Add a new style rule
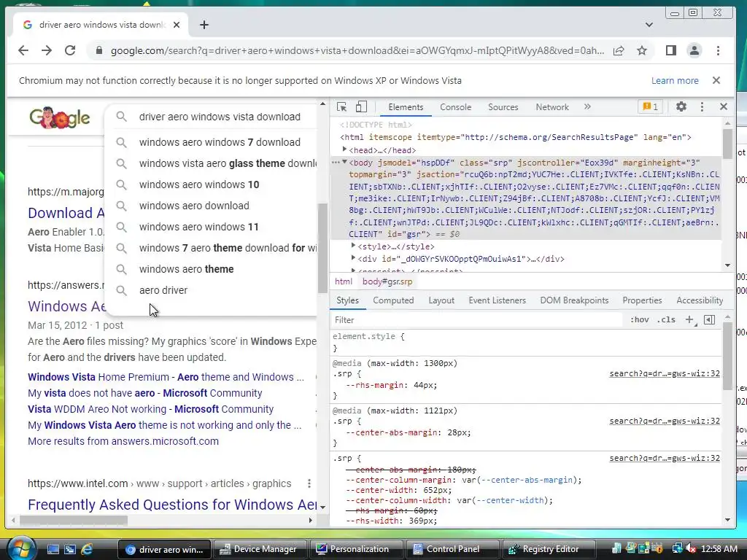Screen dimensions: 747x560 [x=689, y=320]
